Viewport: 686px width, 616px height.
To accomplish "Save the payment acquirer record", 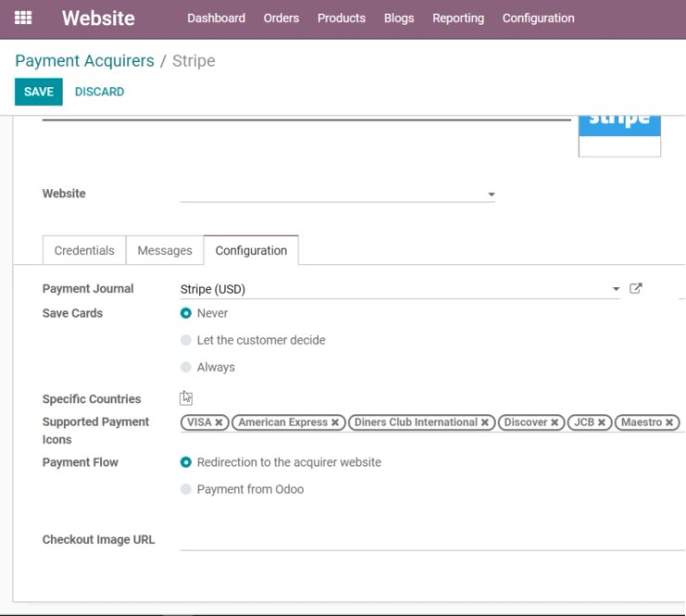I will (39, 92).
